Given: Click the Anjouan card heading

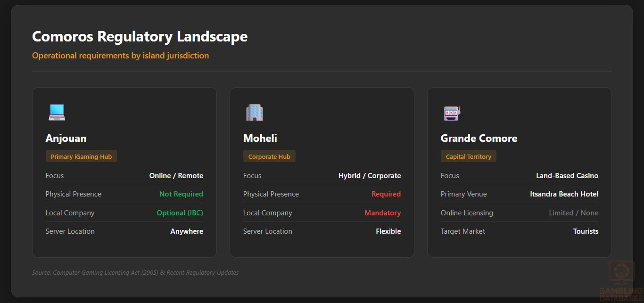Looking at the screenshot, I should pos(66,138).
